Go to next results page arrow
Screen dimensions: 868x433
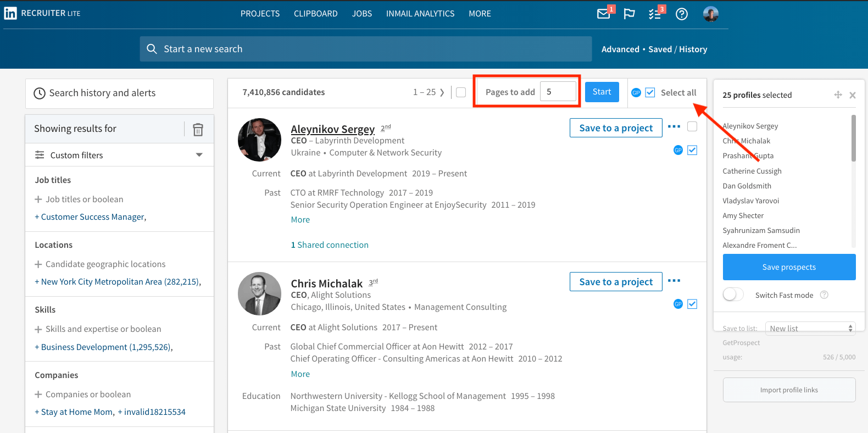(442, 92)
